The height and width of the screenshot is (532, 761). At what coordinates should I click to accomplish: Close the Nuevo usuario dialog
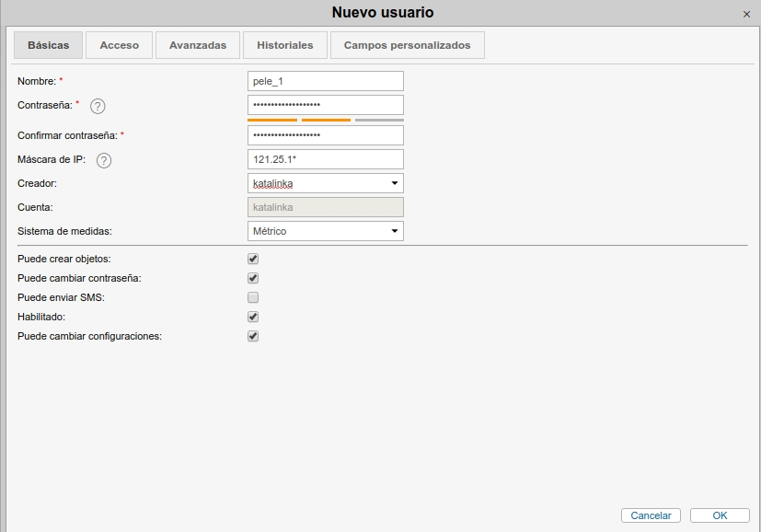pyautogui.click(x=745, y=14)
